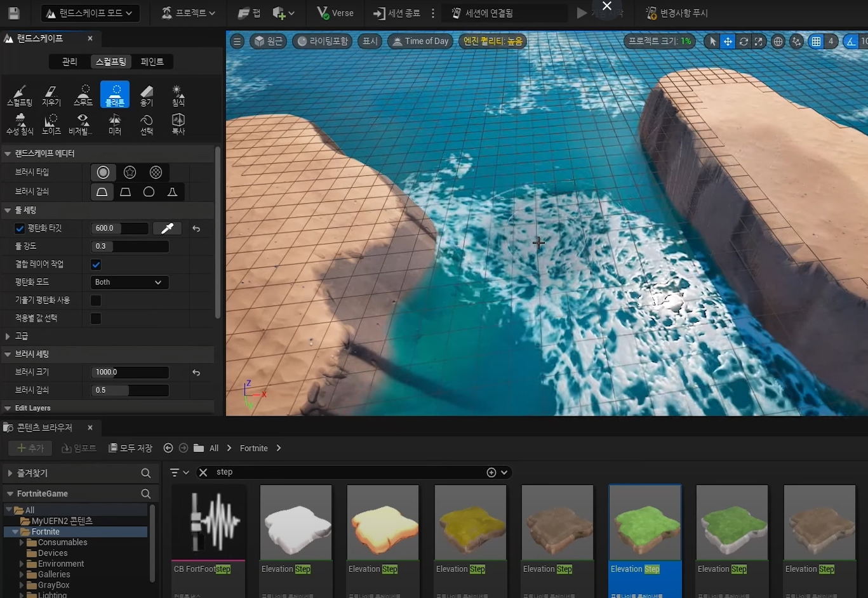Click the viewport select mode arrow icon
Screen dimensions: 868x598
(712, 41)
